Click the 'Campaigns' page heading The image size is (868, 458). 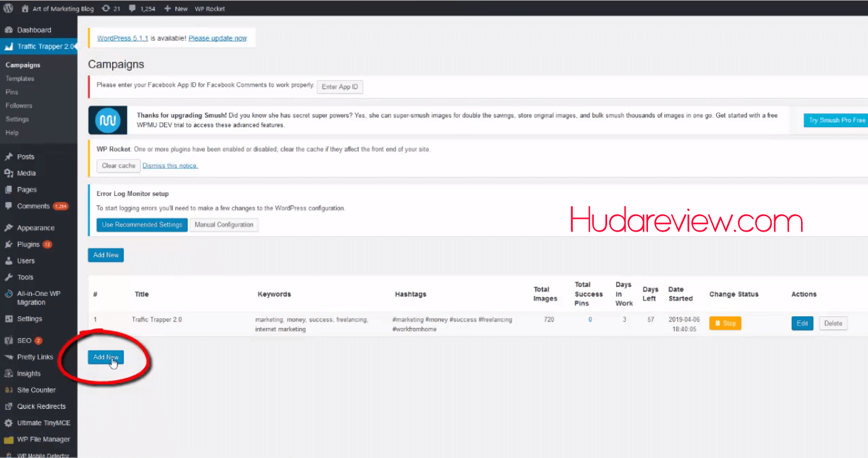point(116,64)
